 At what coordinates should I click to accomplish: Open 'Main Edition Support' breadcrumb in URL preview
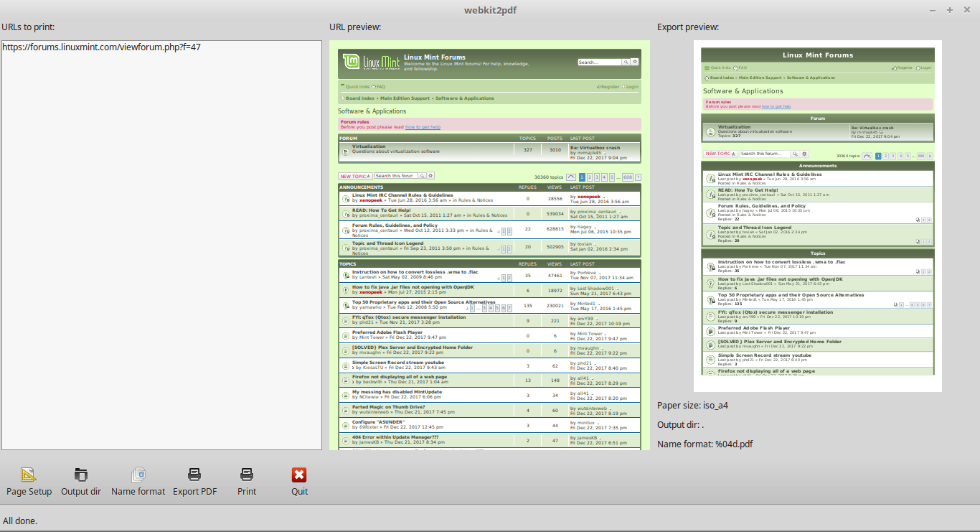[x=405, y=98]
